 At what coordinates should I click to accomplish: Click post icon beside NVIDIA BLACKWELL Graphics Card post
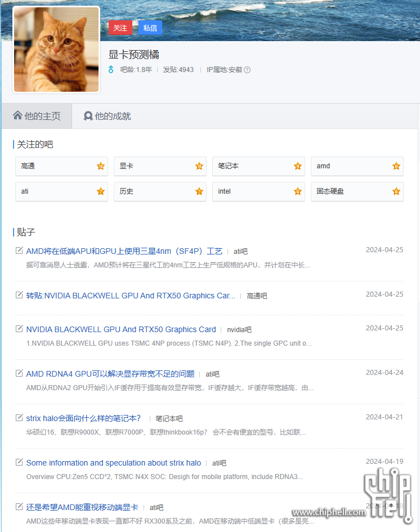19,329
